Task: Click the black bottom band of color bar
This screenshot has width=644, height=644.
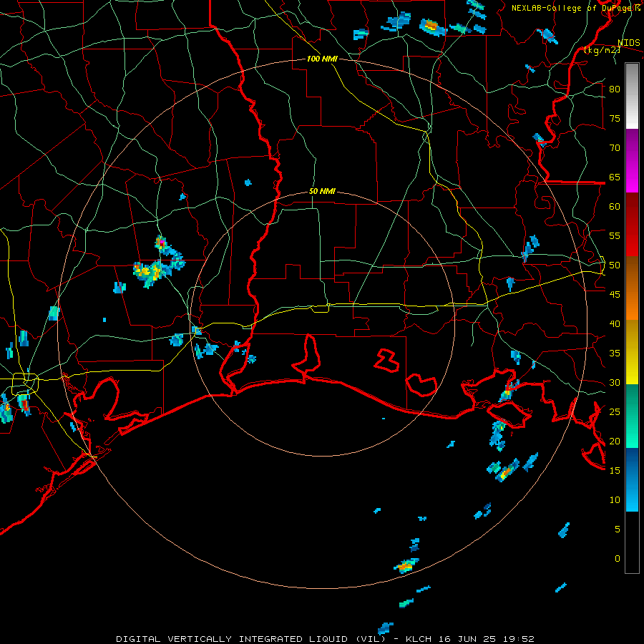Action: click(632, 542)
